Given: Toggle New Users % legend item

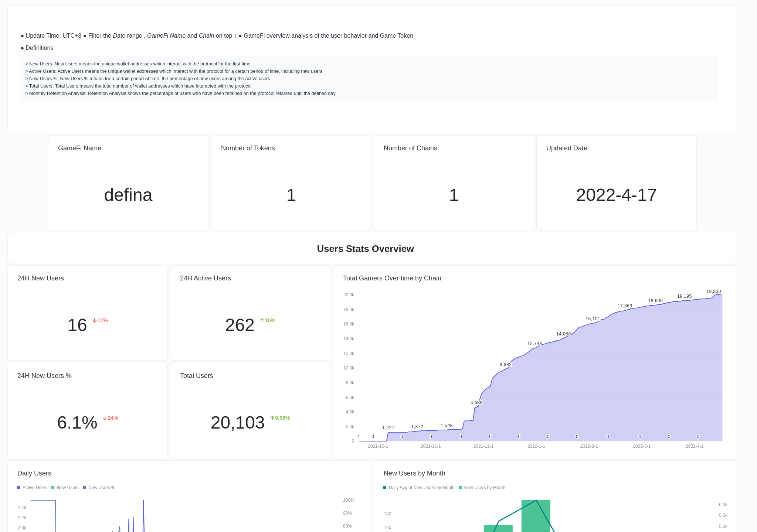Looking at the screenshot, I should click(x=99, y=488).
